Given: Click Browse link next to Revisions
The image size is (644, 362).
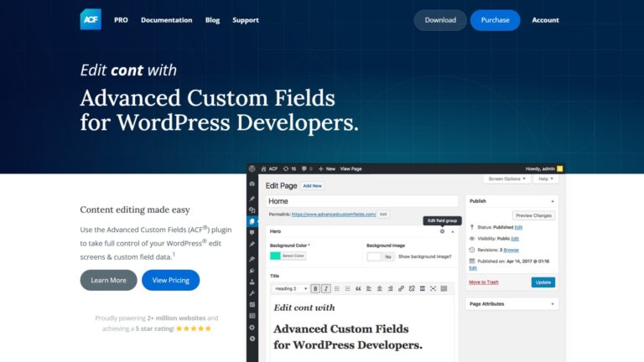Looking at the screenshot, I should pos(511,250).
